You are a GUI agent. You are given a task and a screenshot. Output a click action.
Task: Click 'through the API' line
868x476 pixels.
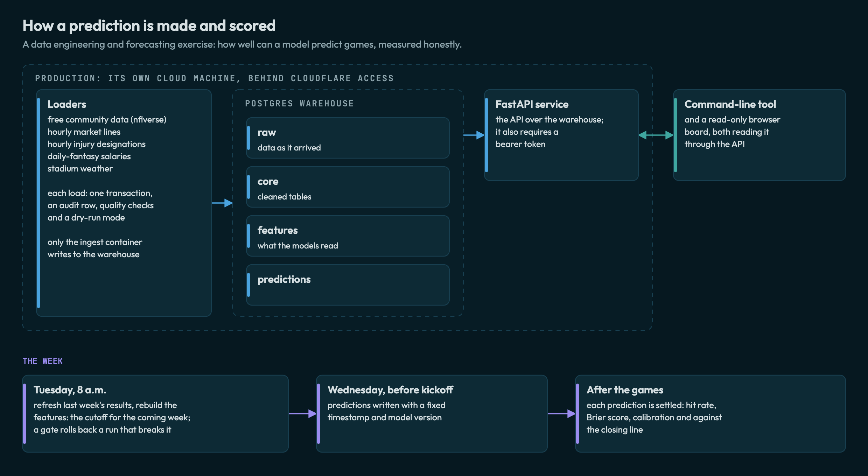(715, 144)
